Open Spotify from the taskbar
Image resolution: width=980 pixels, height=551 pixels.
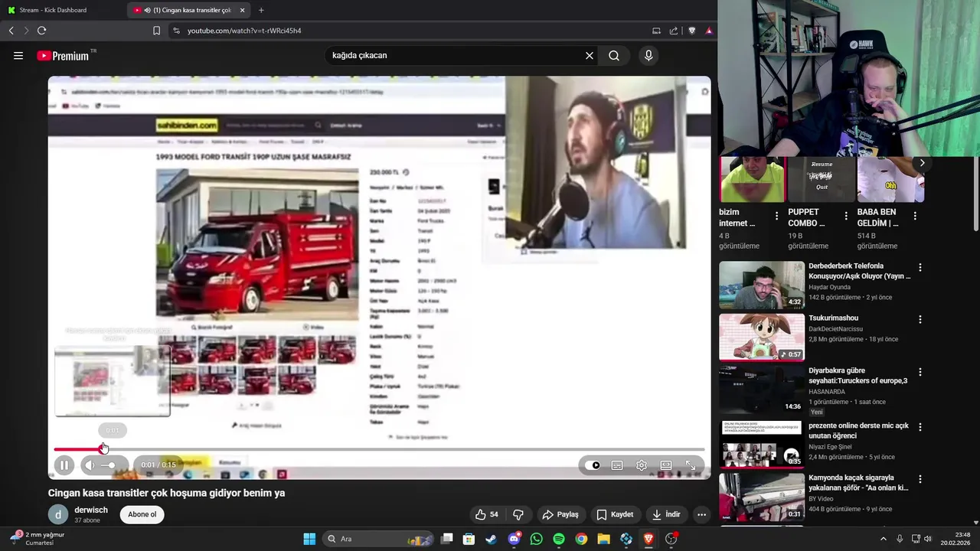point(558,539)
